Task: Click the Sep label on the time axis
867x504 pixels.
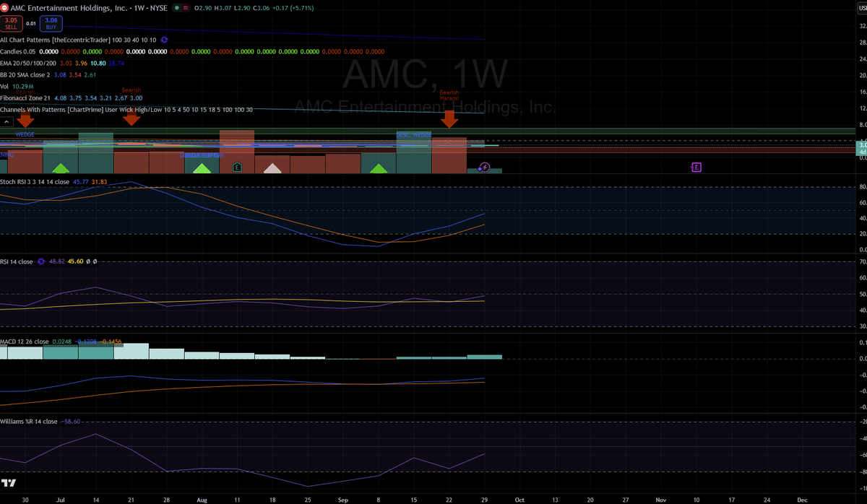Action: tap(343, 499)
